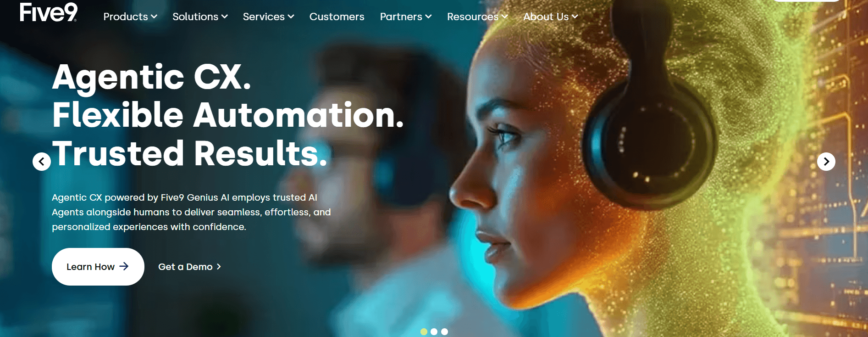
Task: Click the Five9 logo
Action: 49,12
